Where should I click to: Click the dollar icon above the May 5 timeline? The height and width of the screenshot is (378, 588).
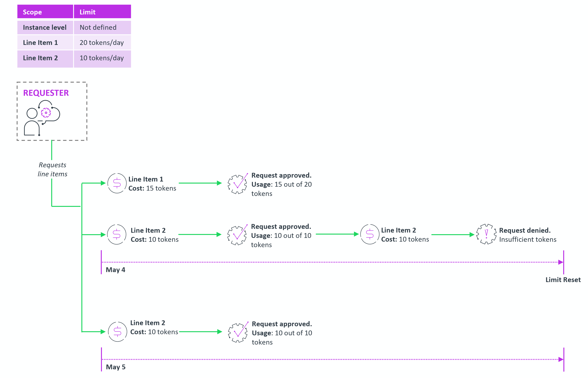coord(117,332)
